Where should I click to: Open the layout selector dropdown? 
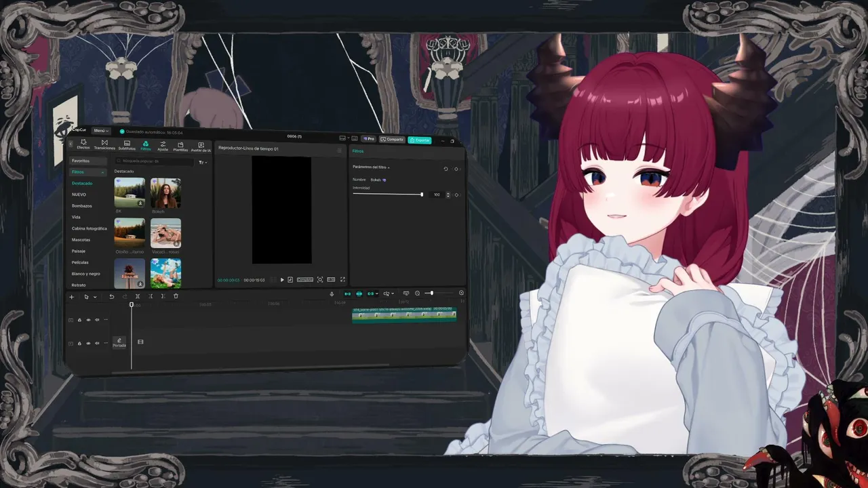pyautogui.click(x=345, y=138)
